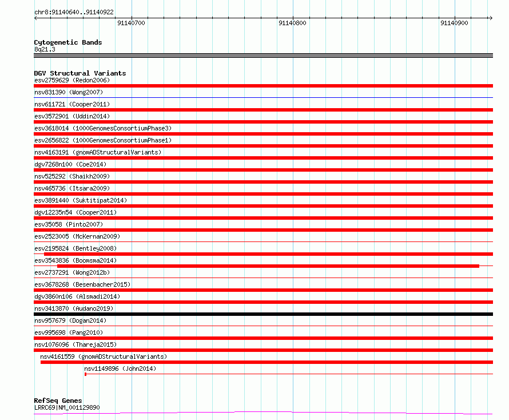Open nsv465736 (Itsara2009) variant
This screenshot has height=420, width=509.
coord(72,188)
